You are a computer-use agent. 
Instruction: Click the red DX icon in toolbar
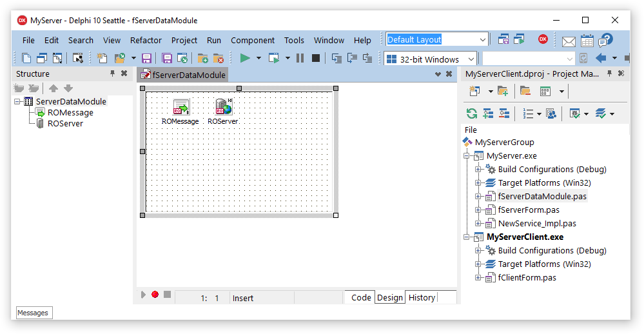click(543, 39)
